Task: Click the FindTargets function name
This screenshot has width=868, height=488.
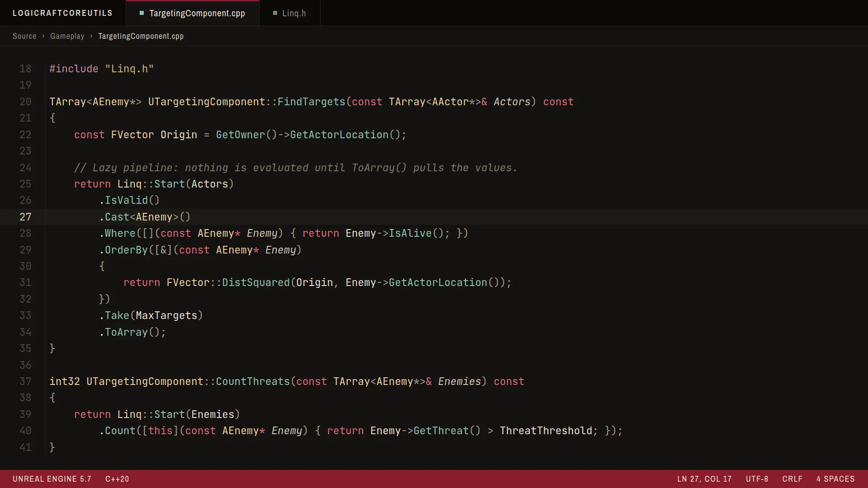Action: pos(311,102)
